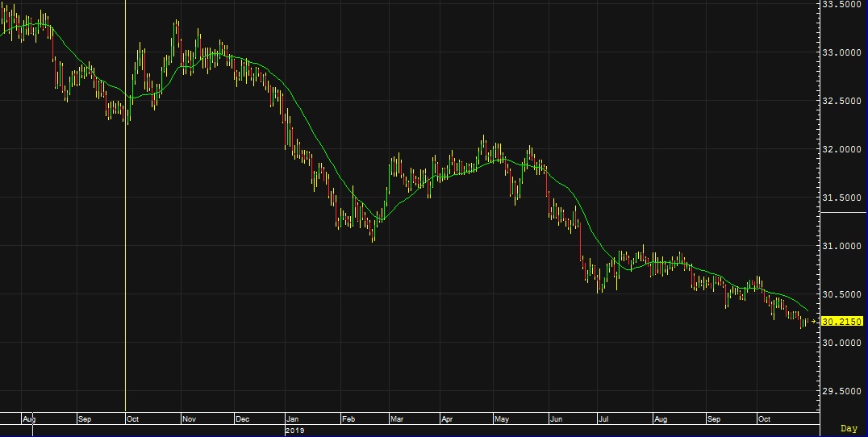Screen dimensions: 868x437
Task: Click the 29.5000 price axis label
Action: pos(842,391)
